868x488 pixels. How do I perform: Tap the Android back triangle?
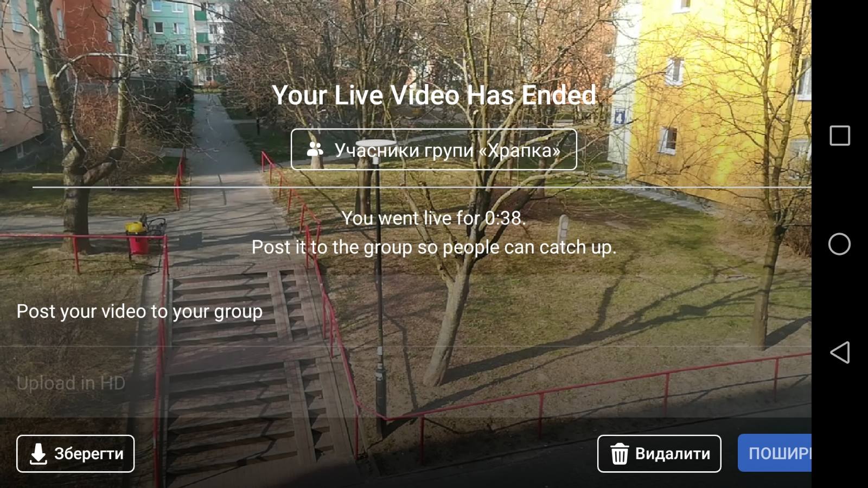(x=839, y=352)
